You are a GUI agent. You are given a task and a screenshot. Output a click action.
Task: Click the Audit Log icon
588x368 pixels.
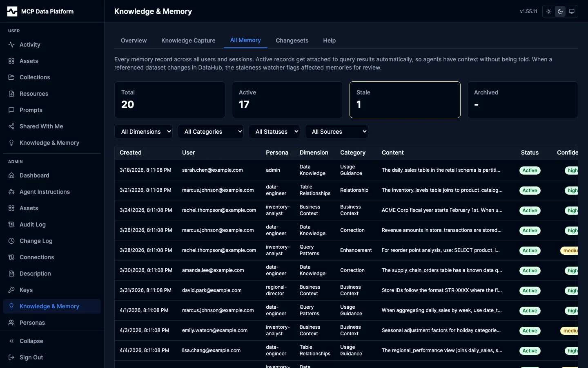coord(11,224)
